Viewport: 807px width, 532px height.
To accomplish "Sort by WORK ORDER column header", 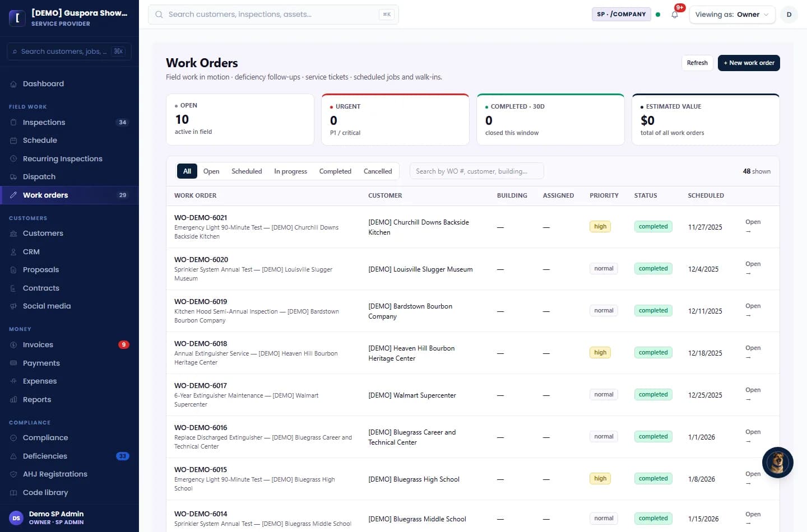I will tap(195, 195).
